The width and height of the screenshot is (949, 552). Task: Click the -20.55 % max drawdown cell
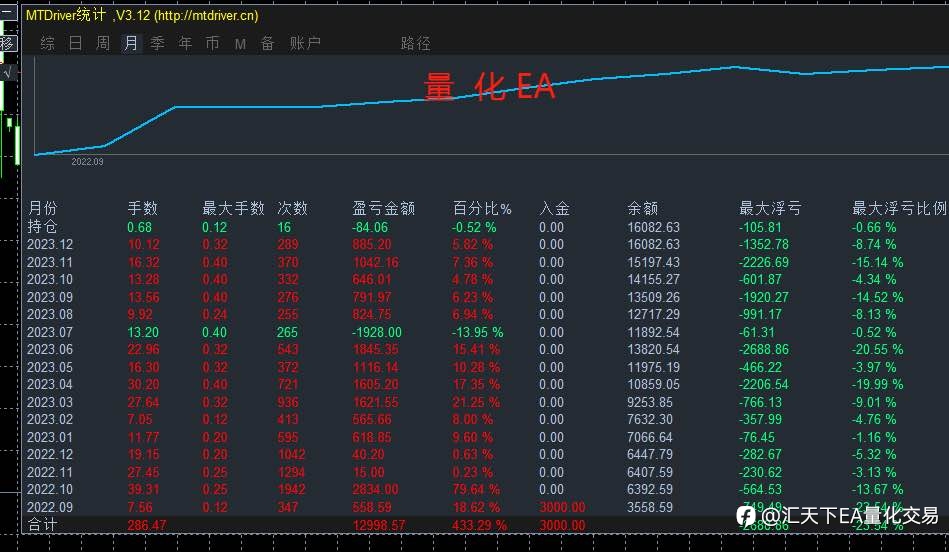point(878,349)
